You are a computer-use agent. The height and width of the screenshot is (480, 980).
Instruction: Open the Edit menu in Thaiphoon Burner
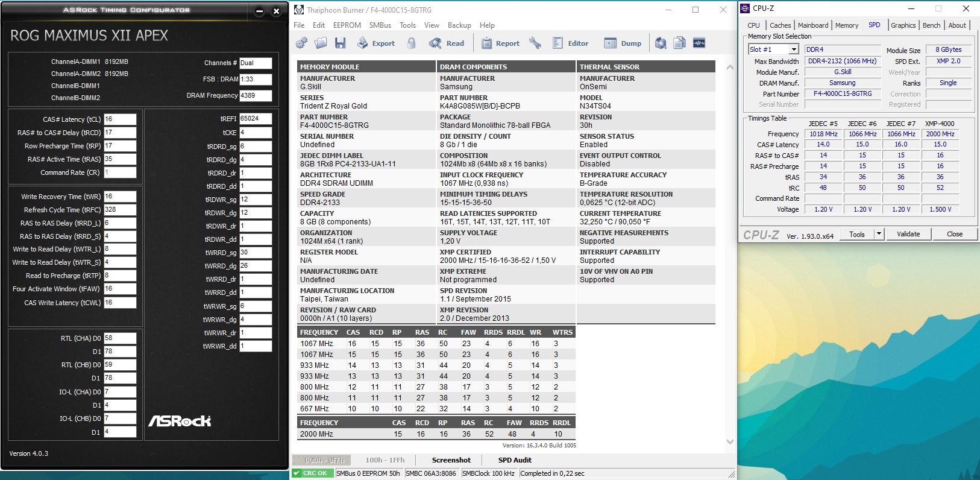(x=319, y=25)
